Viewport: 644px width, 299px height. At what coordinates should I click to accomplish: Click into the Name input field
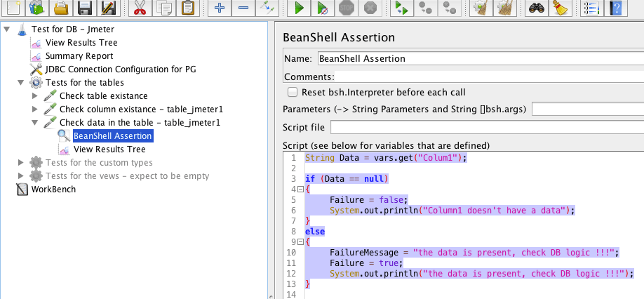point(481,59)
